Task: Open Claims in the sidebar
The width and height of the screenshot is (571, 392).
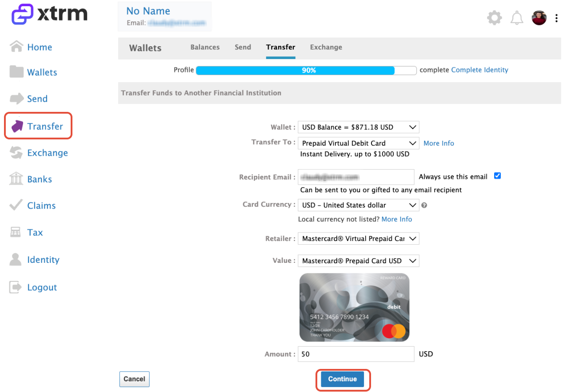Action: [41, 206]
